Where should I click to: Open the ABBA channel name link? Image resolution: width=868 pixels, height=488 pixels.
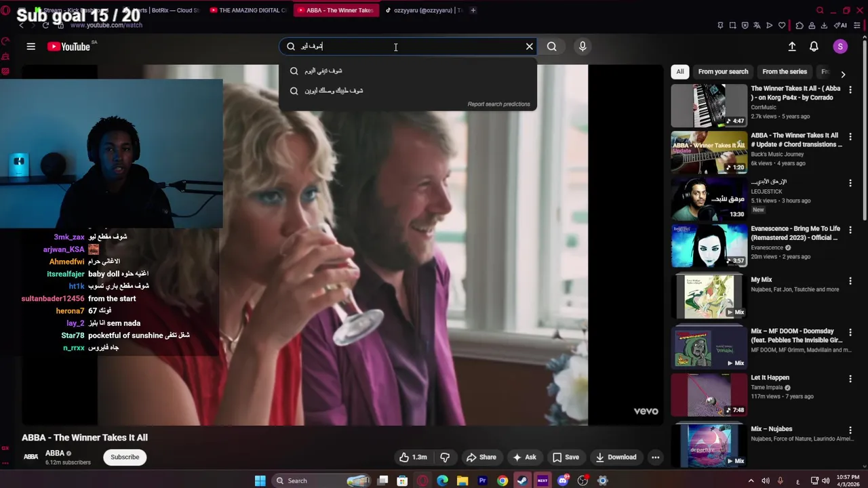(55, 453)
